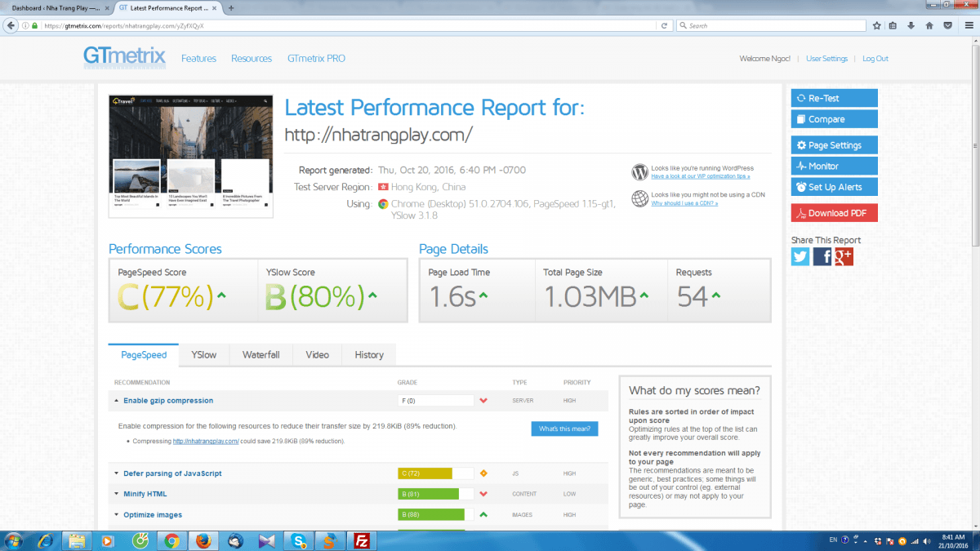Open User Settings
The height and width of the screenshot is (551, 980).
point(826,59)
